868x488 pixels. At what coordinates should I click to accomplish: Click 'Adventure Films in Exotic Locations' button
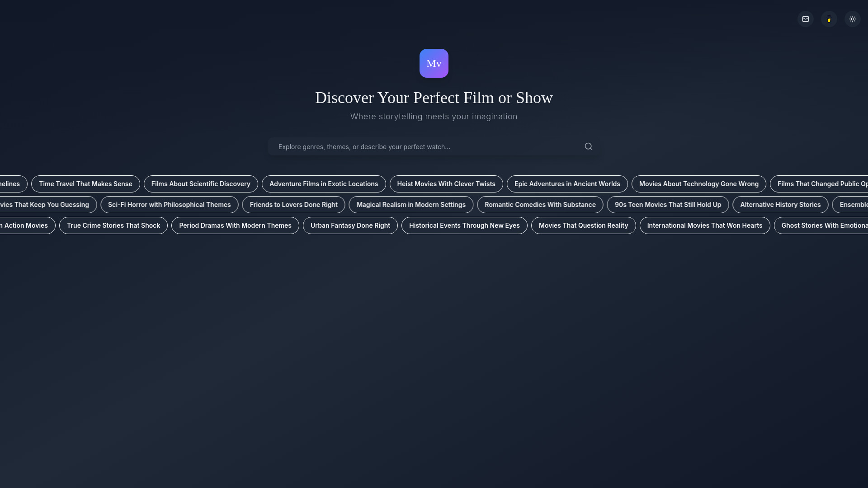click(x=323, y=183)
